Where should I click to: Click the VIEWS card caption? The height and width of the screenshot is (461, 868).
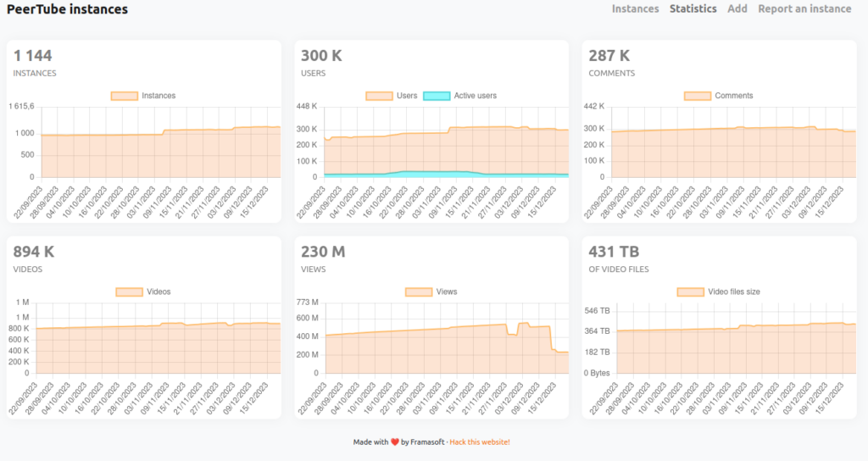pyautogui.click(x=314, y=269)
